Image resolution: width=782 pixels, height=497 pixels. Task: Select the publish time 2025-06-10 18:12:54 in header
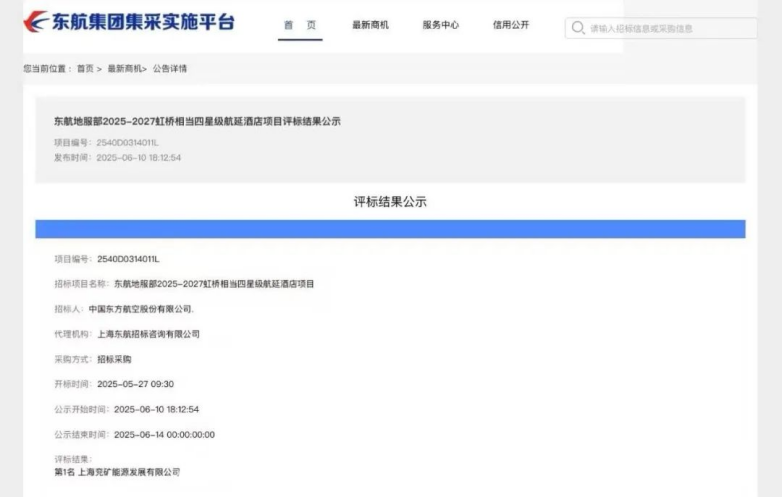click(x=139, y=158)
